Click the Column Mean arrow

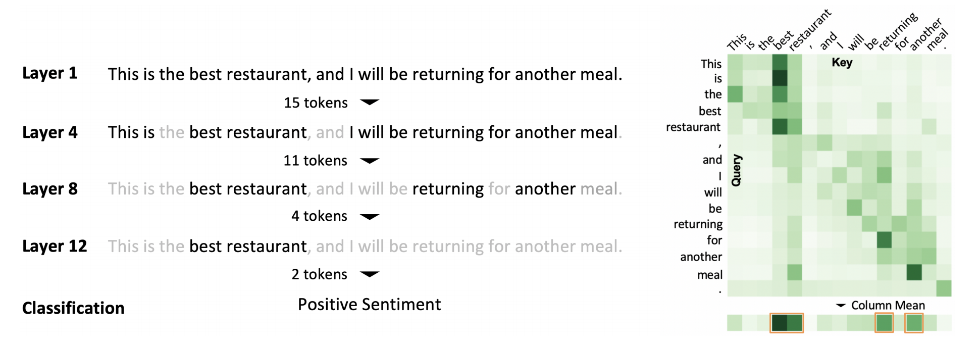point(841,305)
